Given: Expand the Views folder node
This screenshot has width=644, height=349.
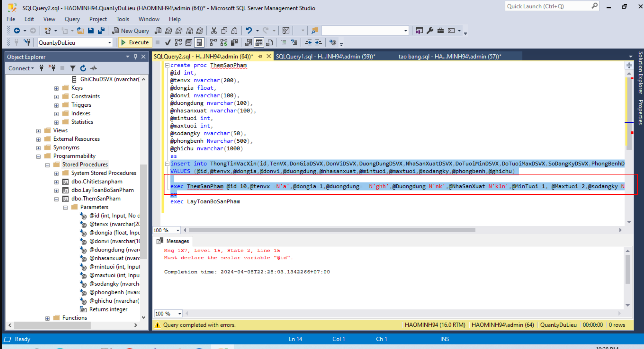Looking at the screenshot, I should 38,131.
